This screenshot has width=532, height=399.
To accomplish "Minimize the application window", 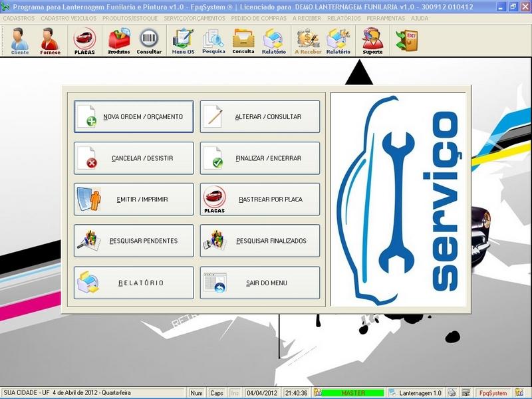I will (501, 7).
